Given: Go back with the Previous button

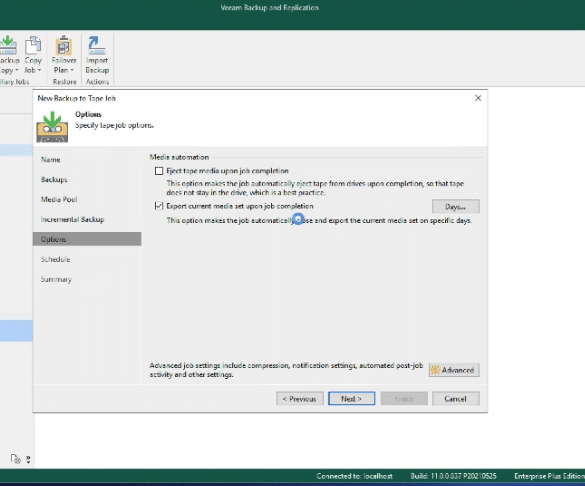Looking at the screenshot, I should [x=300, y=399].
